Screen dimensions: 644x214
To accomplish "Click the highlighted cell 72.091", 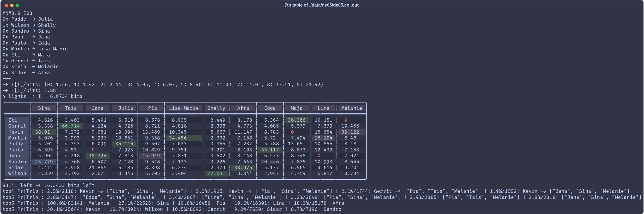I will click(x=216, y=174).
